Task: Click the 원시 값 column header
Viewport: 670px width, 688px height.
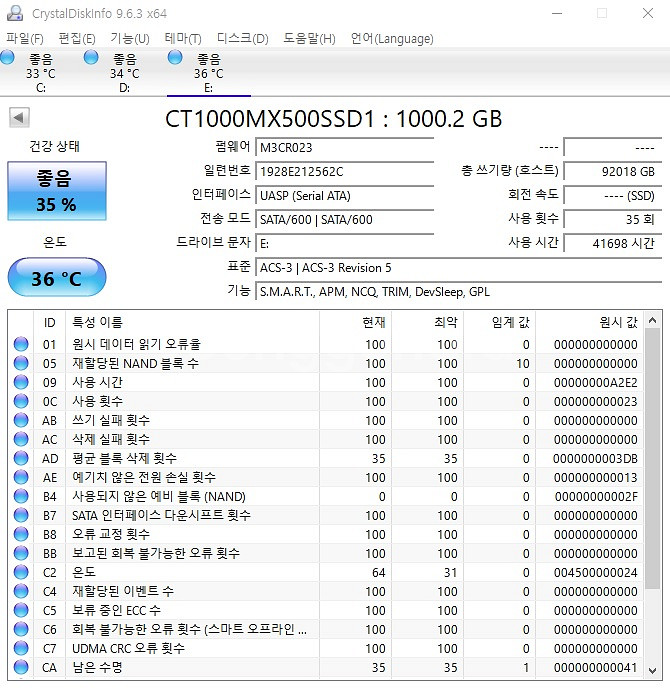Action: (x=589, y=322)
